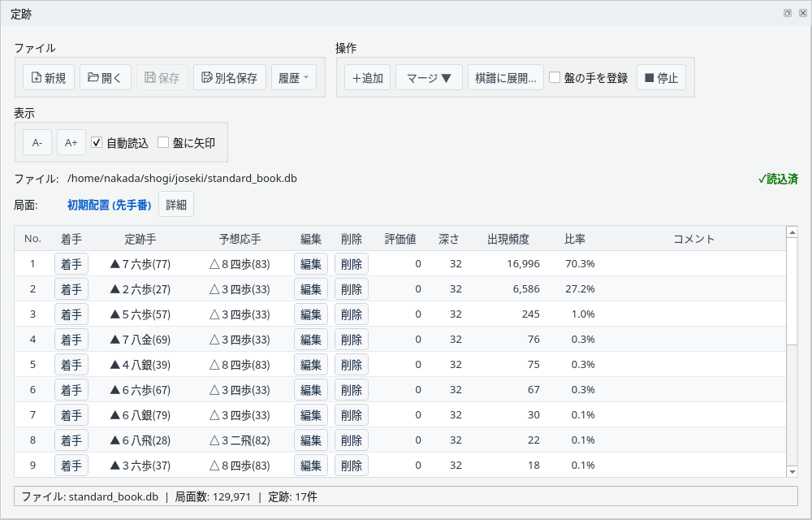Image resolution: width=812 pixels, height=520 pixels.
Task: Click the vertical scrollbar thumb
Action: [792, 291]
